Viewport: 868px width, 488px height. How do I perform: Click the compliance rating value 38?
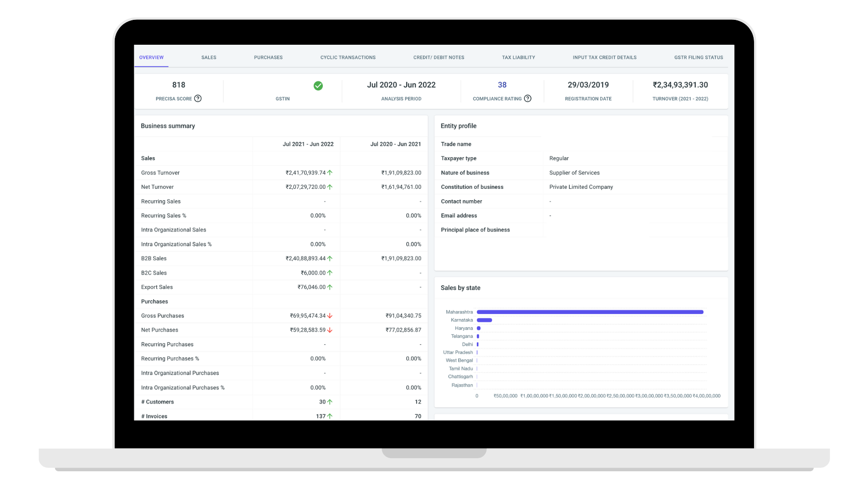[502, 85]
